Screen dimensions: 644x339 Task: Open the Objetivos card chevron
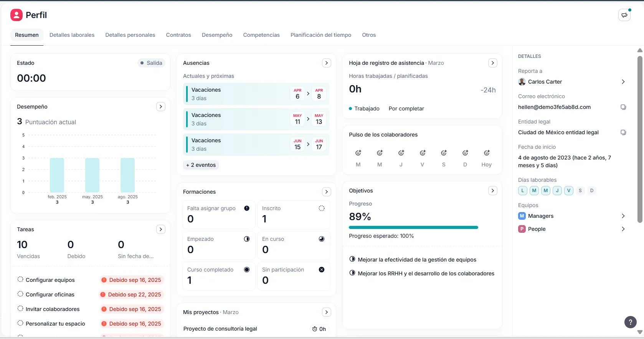click(x=492, y=191)
